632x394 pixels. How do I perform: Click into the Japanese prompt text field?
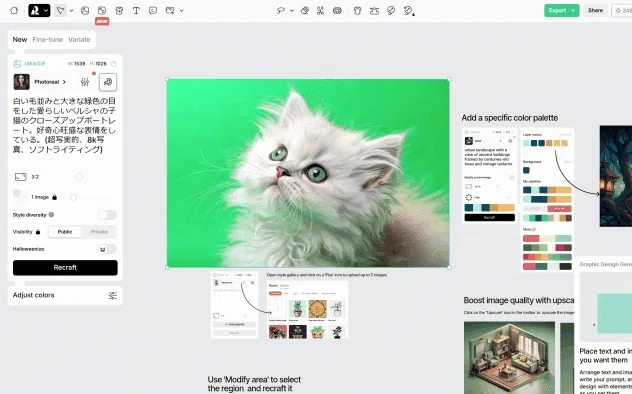(x=64, y=125)
